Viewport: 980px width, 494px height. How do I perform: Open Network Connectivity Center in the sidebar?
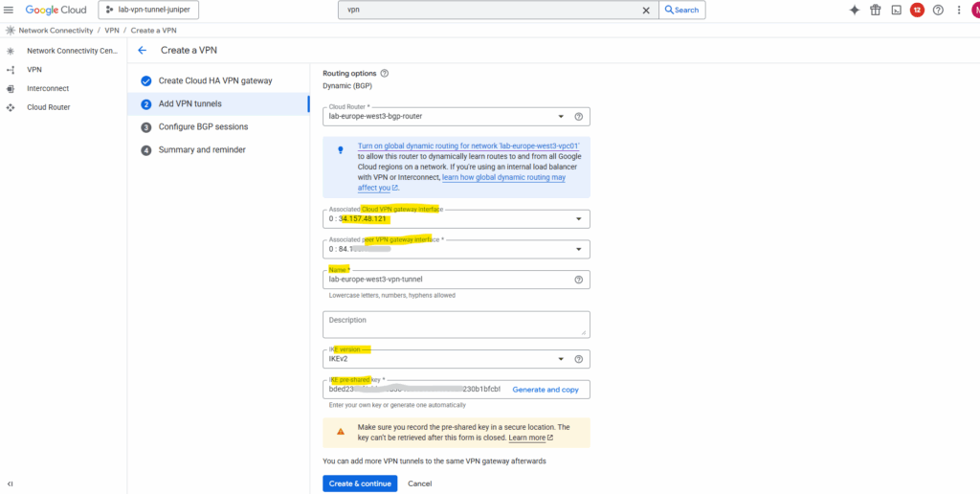tap(72, 51)
